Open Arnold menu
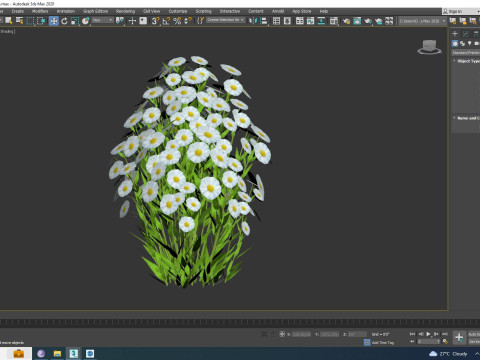 pyautogui.click(x=278, y=11)
